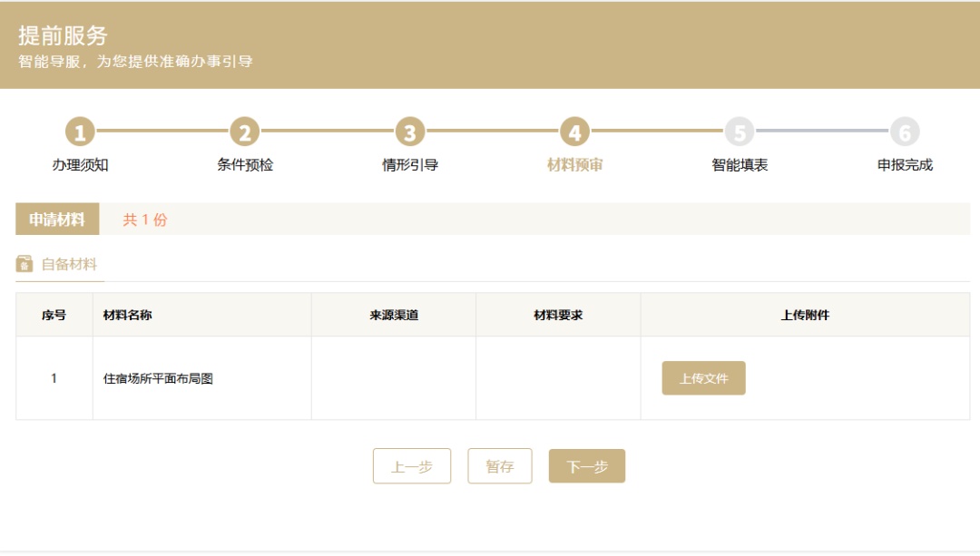Go back with 上一步 button

(x=412, y=466)
